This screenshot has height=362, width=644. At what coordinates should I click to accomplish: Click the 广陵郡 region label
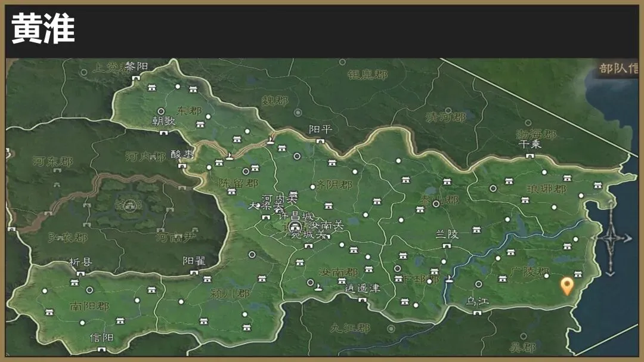pyautogui.click(x=530, y=271)
